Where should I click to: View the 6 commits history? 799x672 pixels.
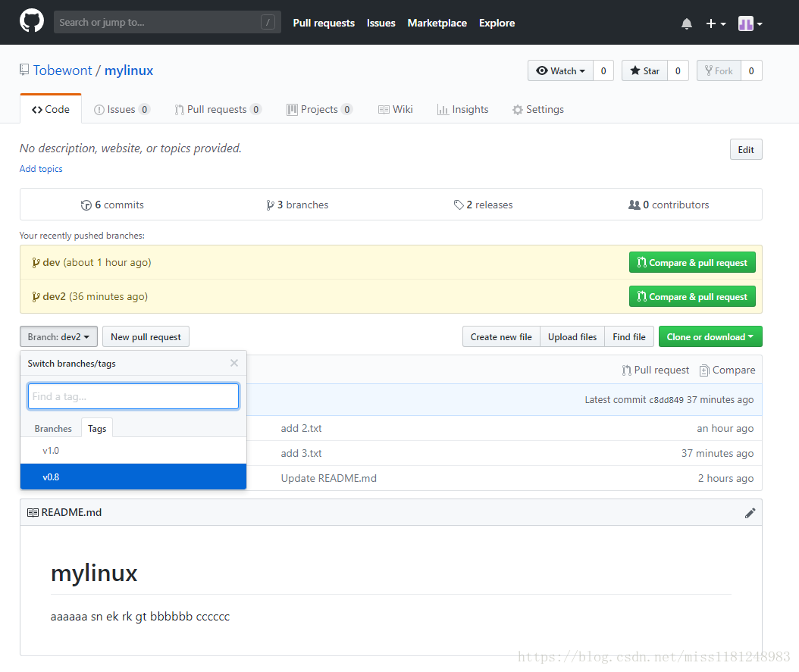112,205
